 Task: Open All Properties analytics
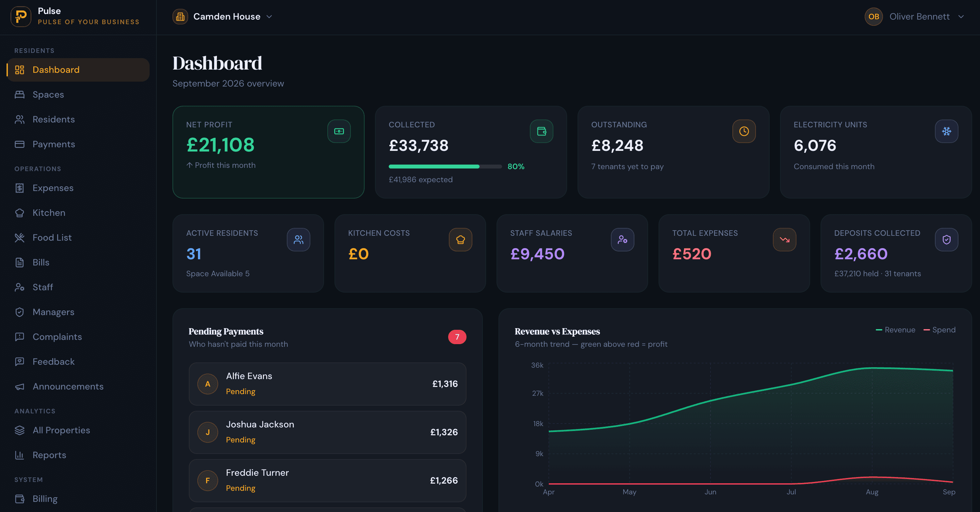(78, 430)
